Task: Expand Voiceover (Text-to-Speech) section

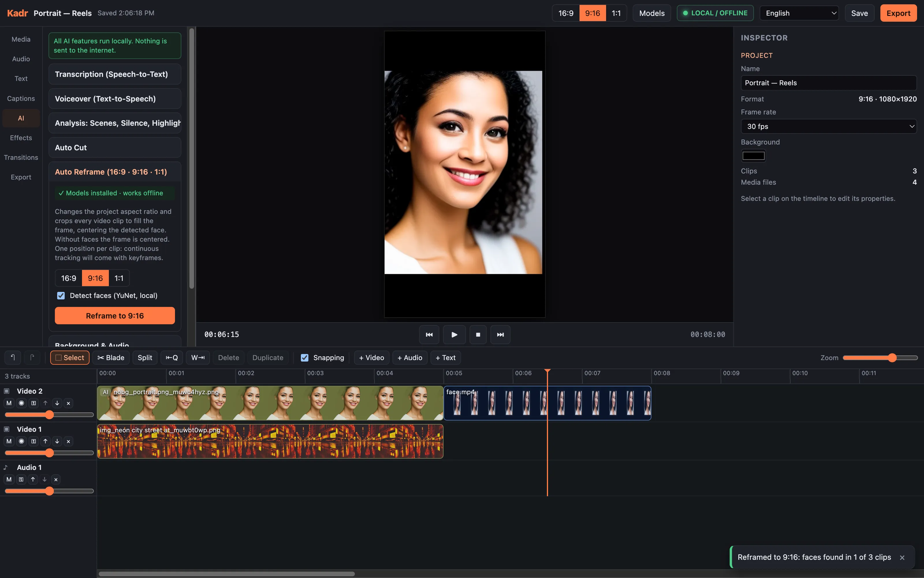Action: click(115, 99)
